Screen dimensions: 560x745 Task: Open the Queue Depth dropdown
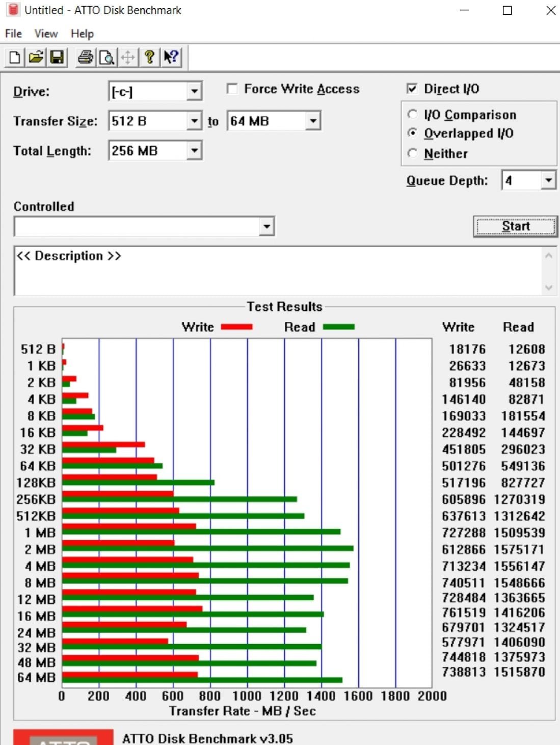pos(548,180)
